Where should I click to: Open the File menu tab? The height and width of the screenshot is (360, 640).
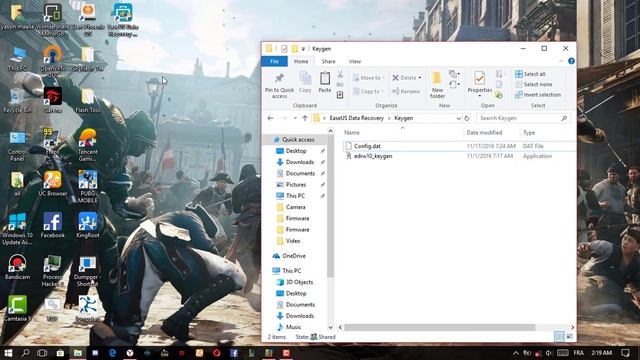(274, 61)
